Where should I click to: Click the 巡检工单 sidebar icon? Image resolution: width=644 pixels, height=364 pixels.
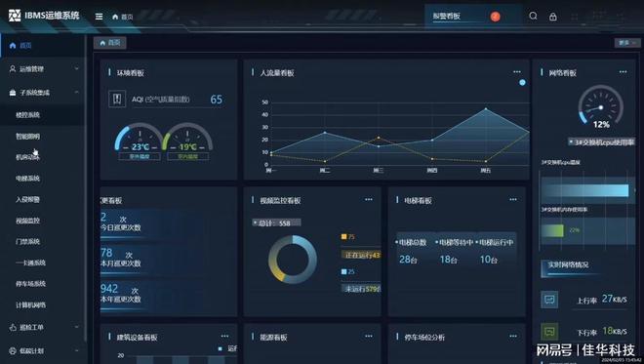[x=13, y=328]
